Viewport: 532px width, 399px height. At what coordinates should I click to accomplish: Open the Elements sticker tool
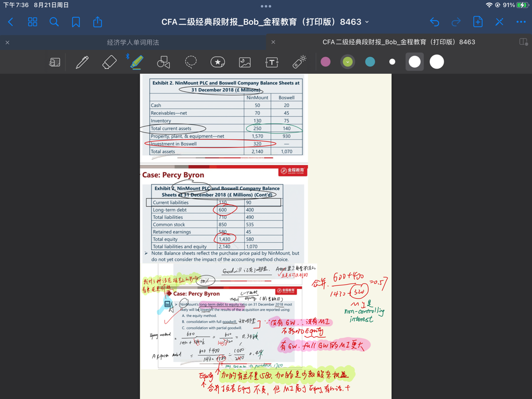[x=218, y=62]
